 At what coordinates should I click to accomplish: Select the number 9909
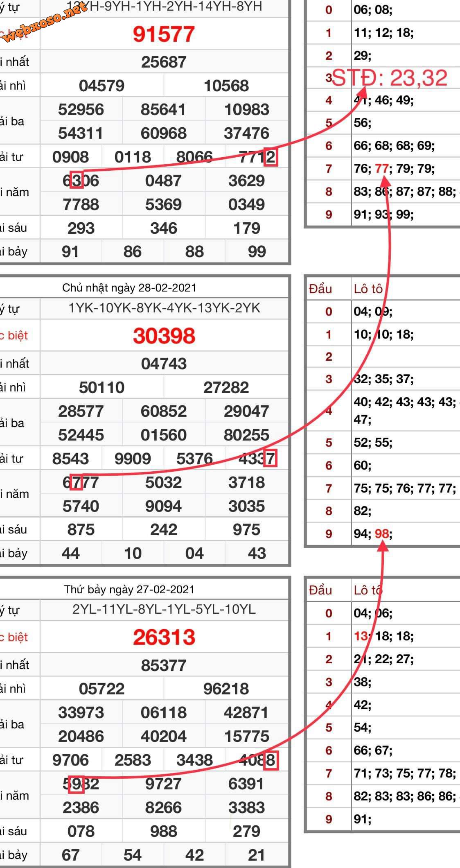tap(133, 459)
